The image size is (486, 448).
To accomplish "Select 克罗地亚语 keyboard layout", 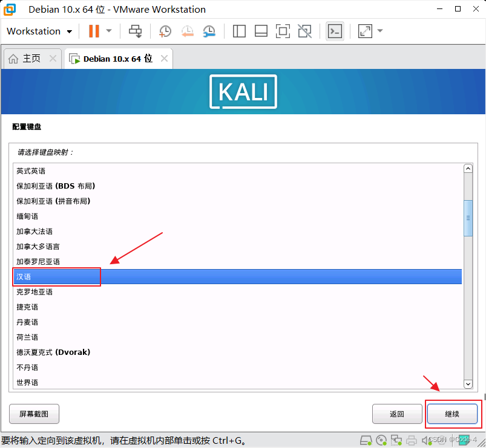I will (237, 292).
